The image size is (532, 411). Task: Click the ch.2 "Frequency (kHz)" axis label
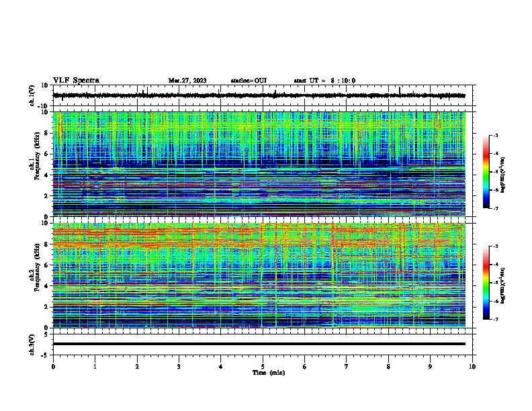coord(37,268)
